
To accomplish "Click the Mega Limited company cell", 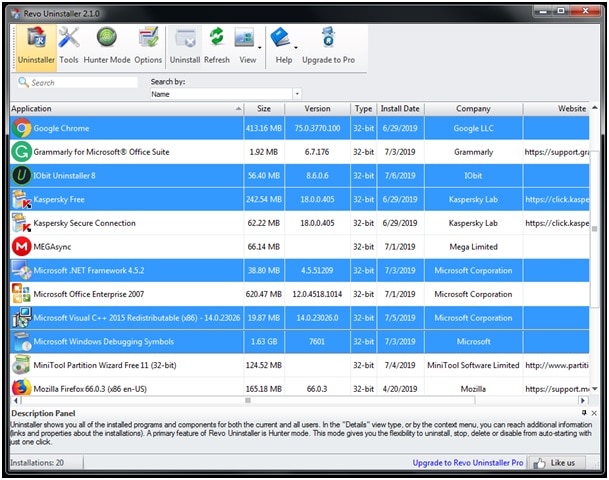I will [x=473, y=247].
